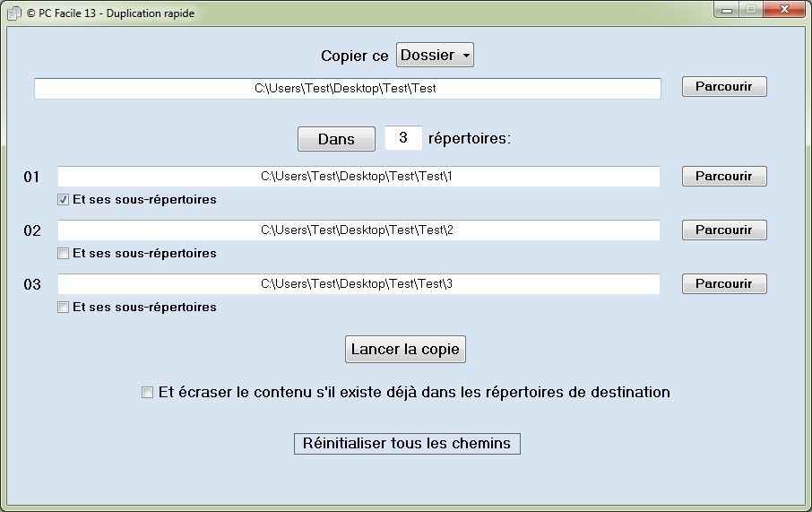This screenshot has height=512, width=812.
Task: Click the destination 01 path field
Action: coord(358,176)
